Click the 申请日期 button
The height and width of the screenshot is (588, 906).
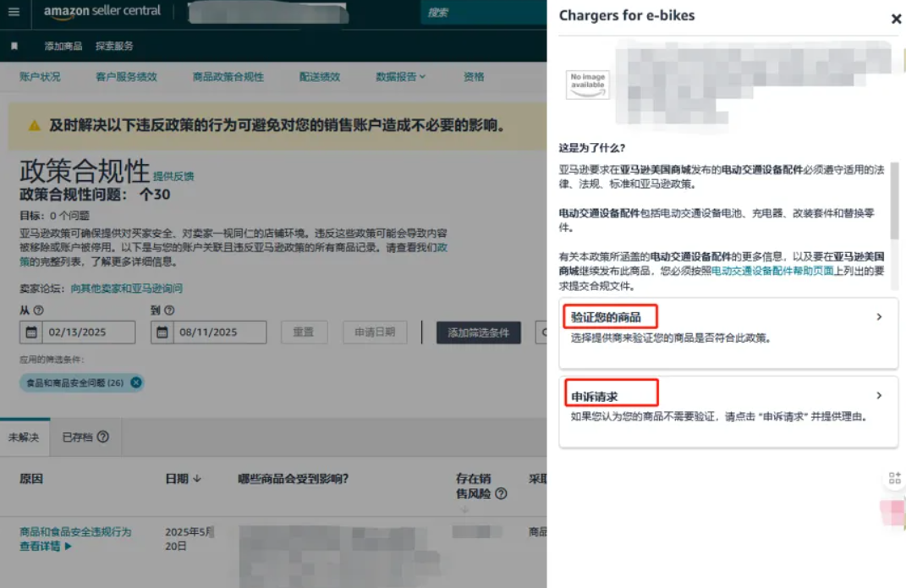tap(375, 332)
